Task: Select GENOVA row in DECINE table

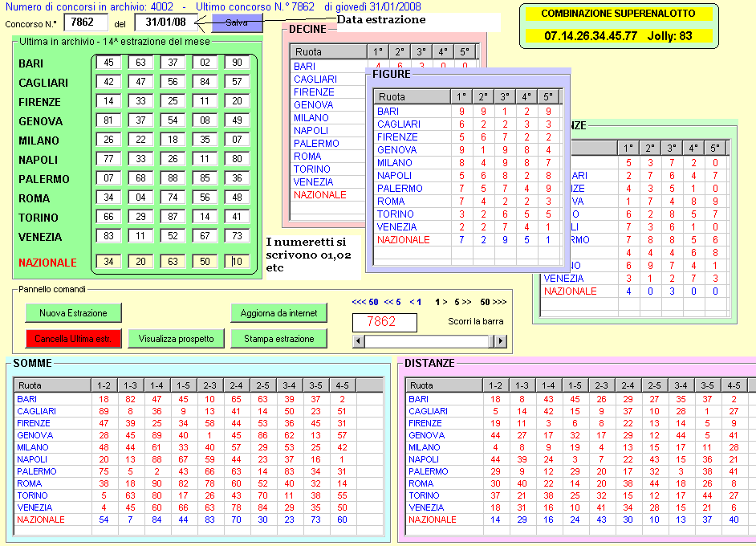Action: coord(328,104)
